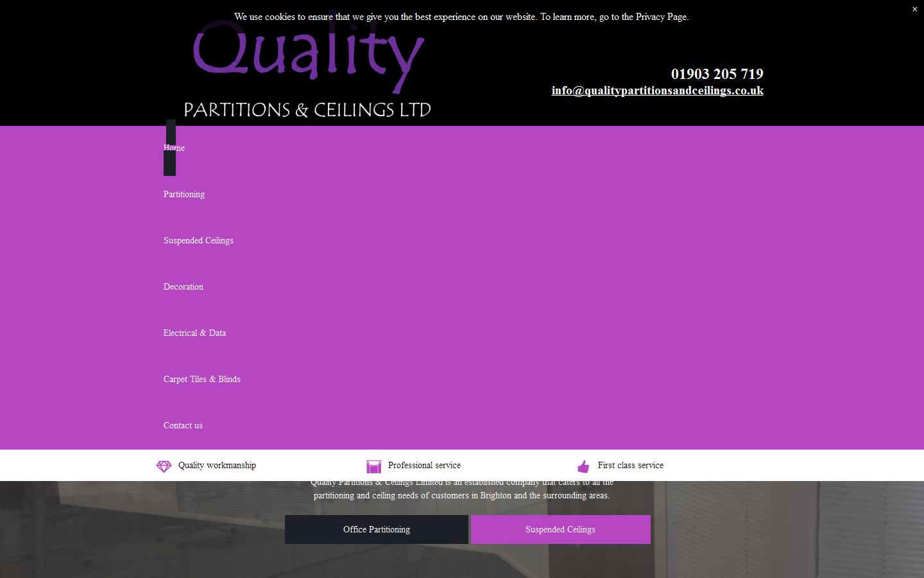Open the Carpet Tiles & Blinds page
The width and height of the screenshot is (924, 578).
[201, 379]
